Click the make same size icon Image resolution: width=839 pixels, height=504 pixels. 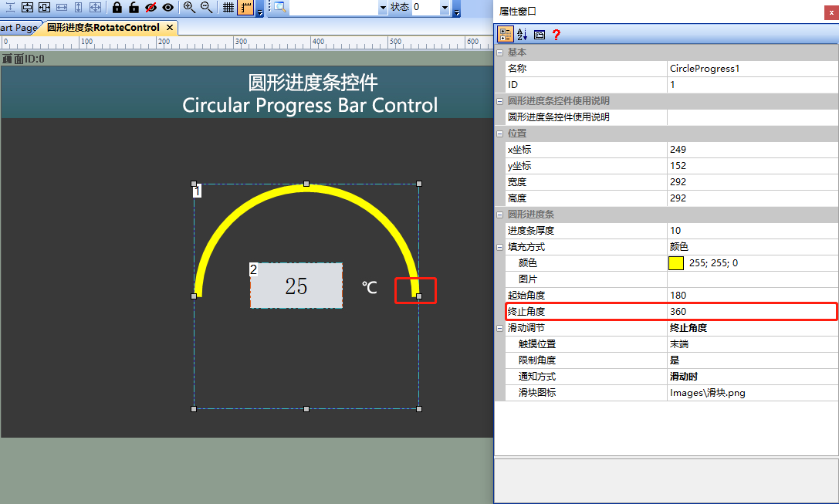95,7
